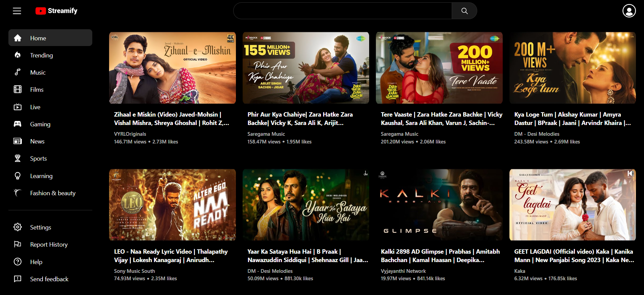
Task: Click the Trending flame icon
Action: (18, 55)
